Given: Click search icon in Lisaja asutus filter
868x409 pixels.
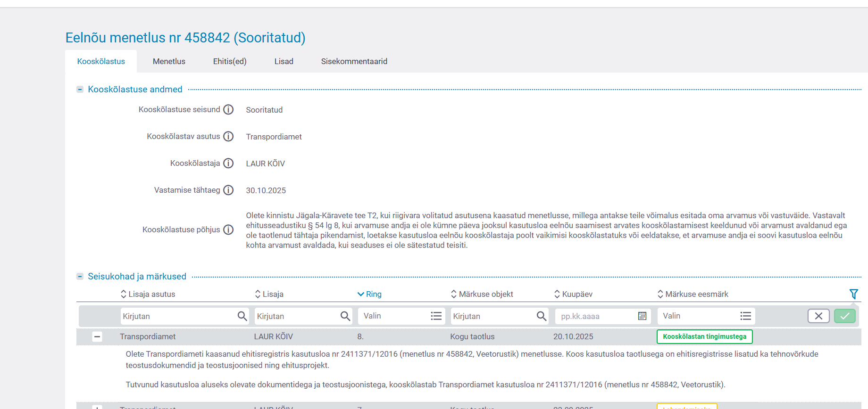Looking at the screenshot, I should click(x=242, y=316).
